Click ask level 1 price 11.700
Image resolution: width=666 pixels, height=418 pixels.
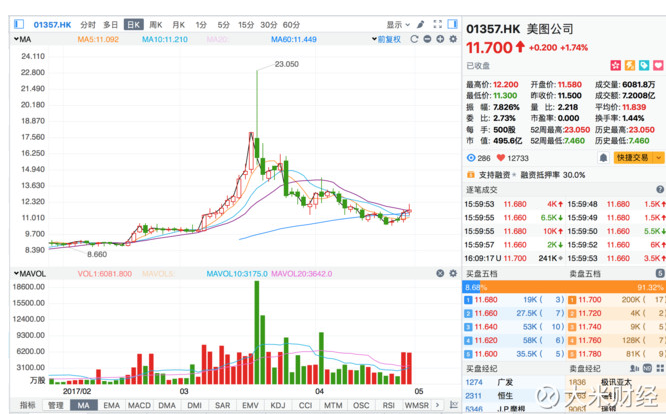(590, 300)
